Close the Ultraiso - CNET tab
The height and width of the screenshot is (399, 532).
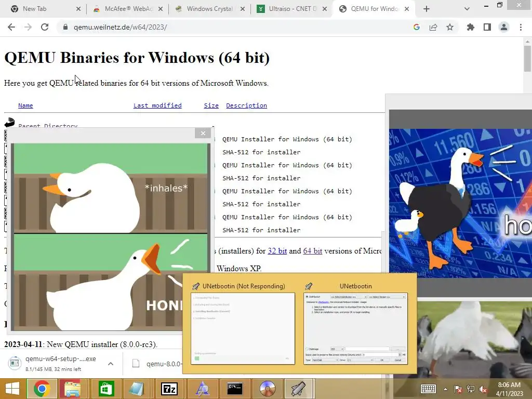point(325,9)
